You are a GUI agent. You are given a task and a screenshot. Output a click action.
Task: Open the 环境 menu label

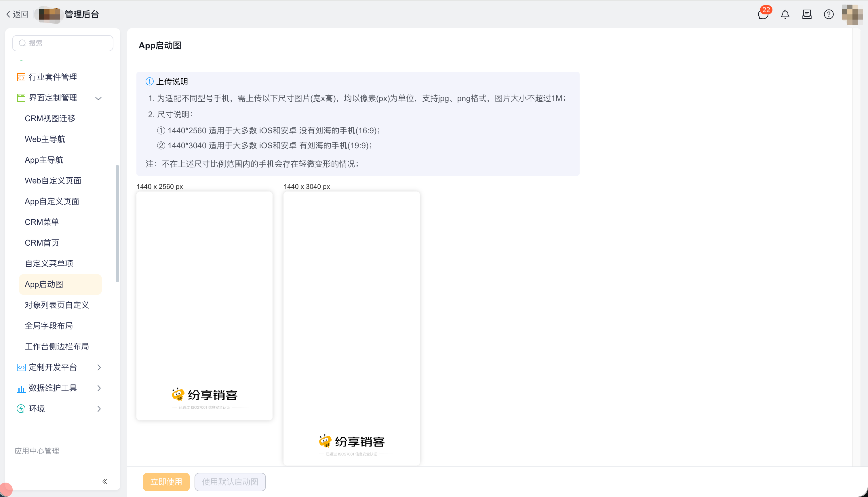37,409
